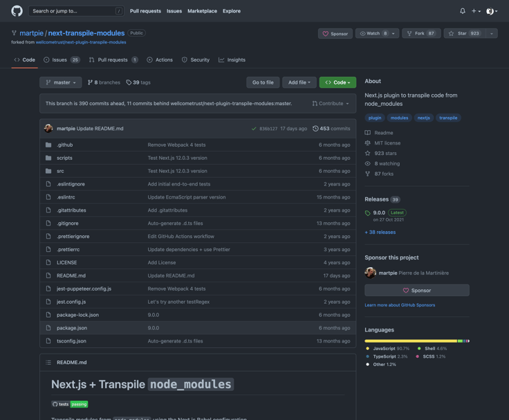Open the Add file dropdown
Image resolution: width=509 pixels, height=420 pixels.
coord(299,82)
